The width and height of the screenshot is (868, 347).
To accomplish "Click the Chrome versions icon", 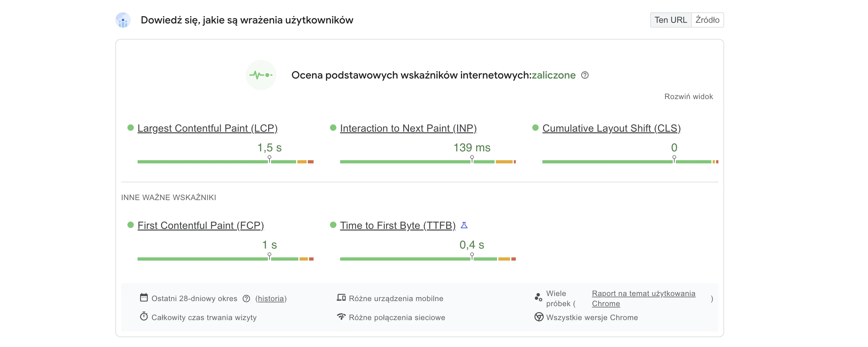I will (539, 317).
